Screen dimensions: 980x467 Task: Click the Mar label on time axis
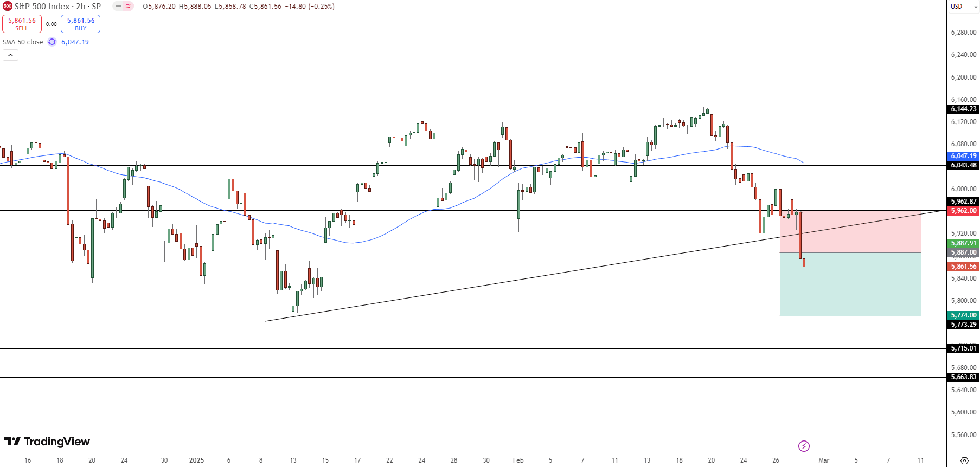[x=824, y=460]
